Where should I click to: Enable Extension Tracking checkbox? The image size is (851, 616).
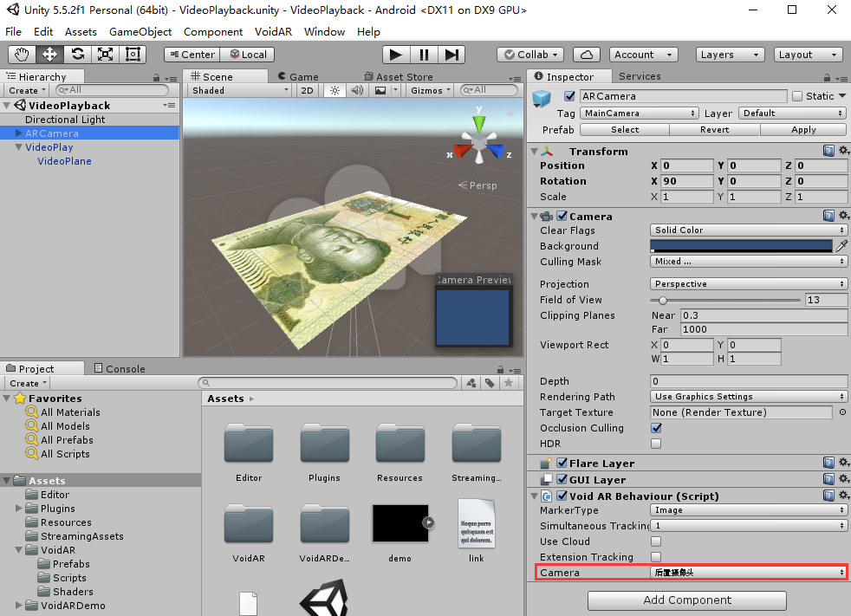[x=656, y=557]
